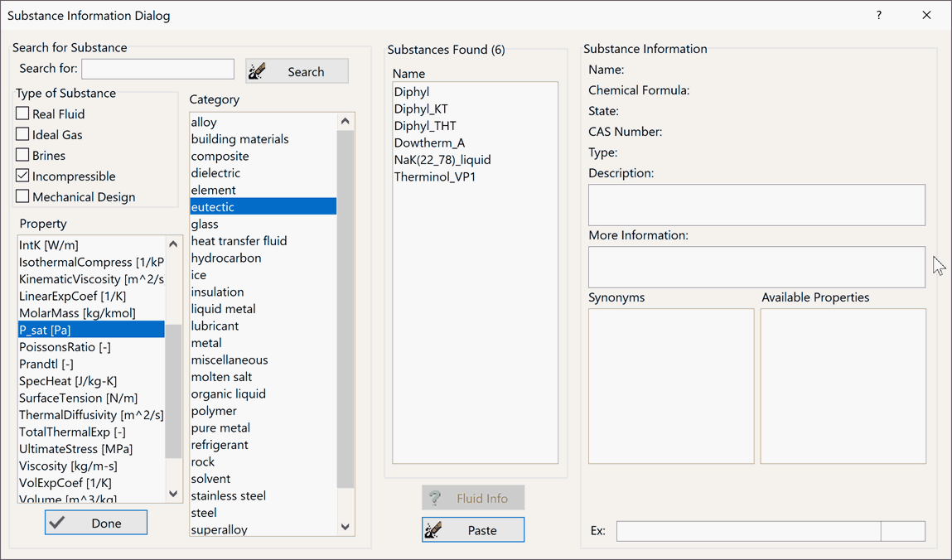Image resolution: width=952 pixels, height=560 pixels.
Task: Uncheck the Incompressible checkbox
Action: click(23, 176)
